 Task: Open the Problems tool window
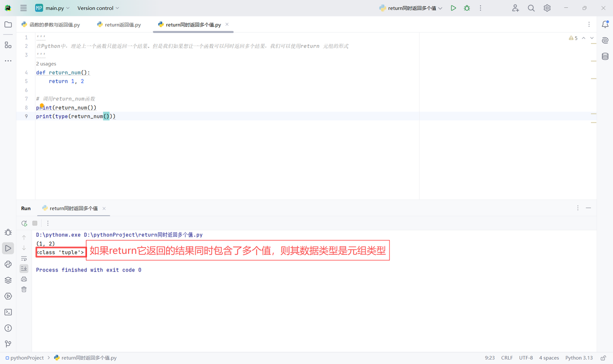pos(8,328)
